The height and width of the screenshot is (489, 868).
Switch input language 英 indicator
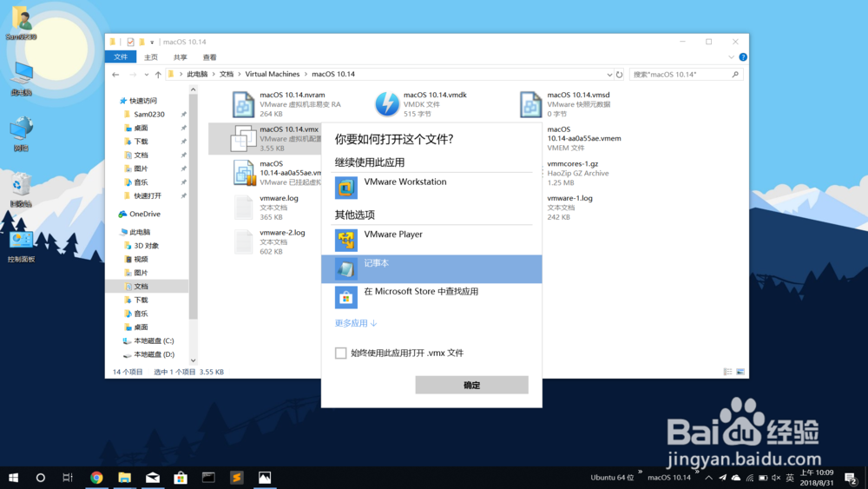point(790,478)
